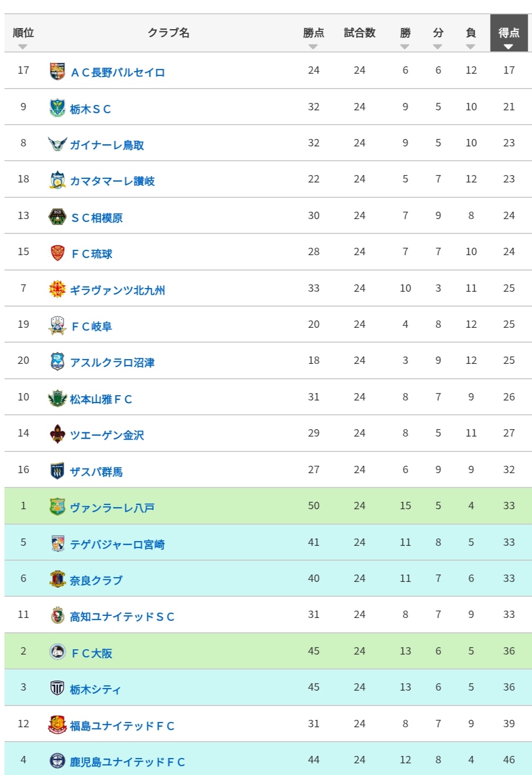Viewport: 532px width, 775px height.
Task: Click the ヴァンラーレ八戸 green crest
Action: pyautogui.click(x=57, y=507)
